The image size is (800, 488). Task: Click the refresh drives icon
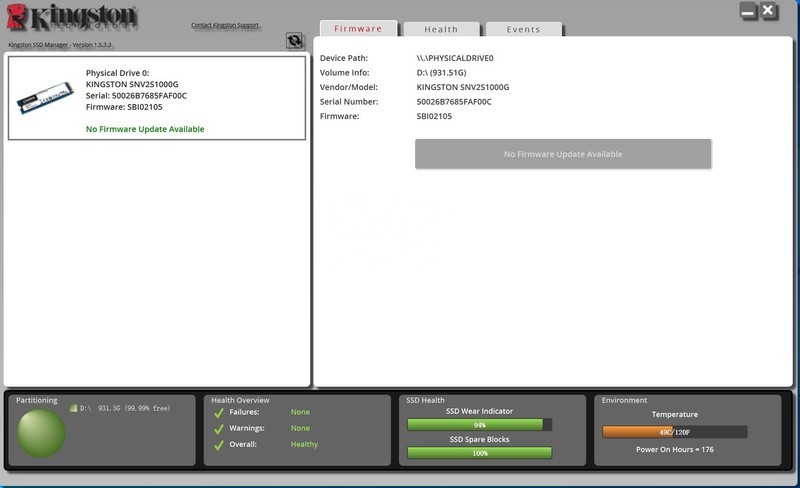[x=294, y=40]
